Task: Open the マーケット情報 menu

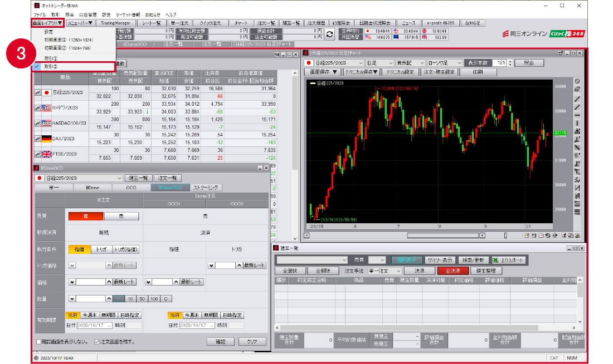Action: [x=128, y=15]
